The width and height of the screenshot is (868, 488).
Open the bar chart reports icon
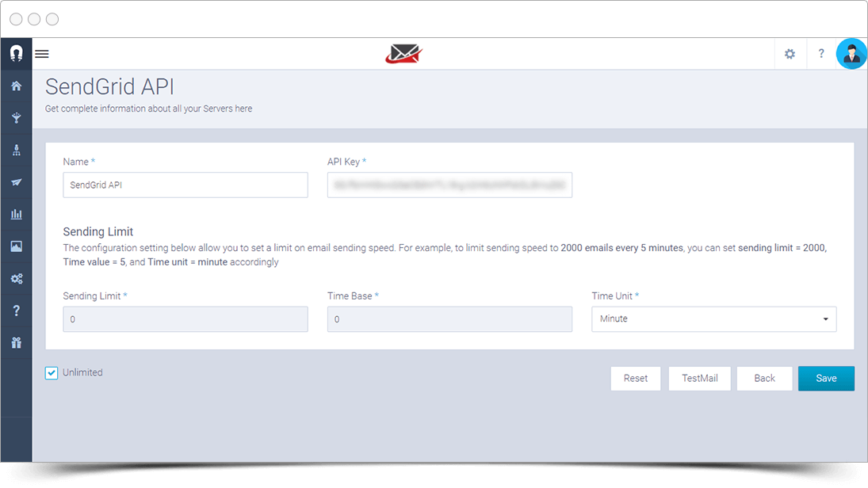pyautogui.click(x=16, y=214)
